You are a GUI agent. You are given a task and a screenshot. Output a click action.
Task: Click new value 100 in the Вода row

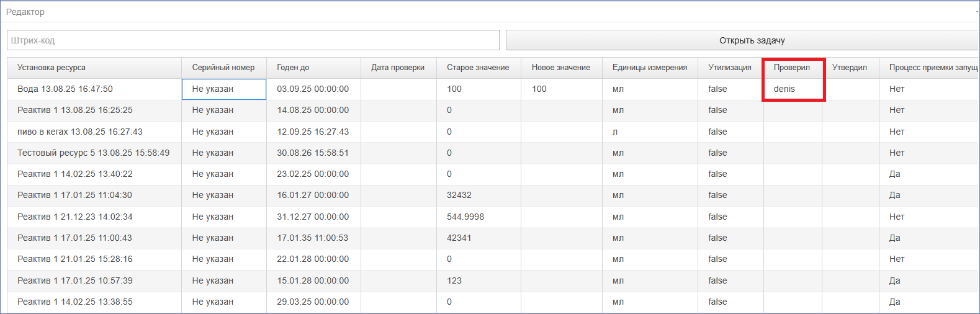tap(562, 89)
